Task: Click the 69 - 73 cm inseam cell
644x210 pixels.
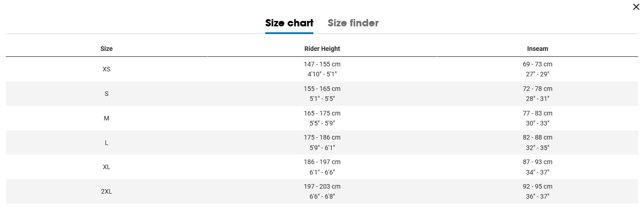Action: [x=537, y=64]
